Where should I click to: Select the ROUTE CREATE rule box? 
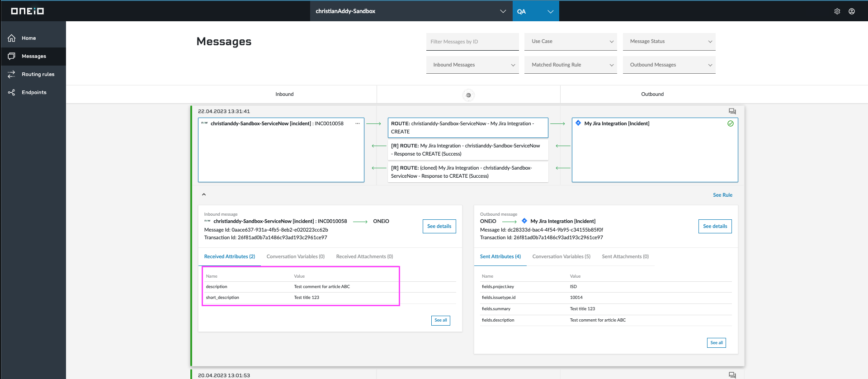tap(468, 128)
